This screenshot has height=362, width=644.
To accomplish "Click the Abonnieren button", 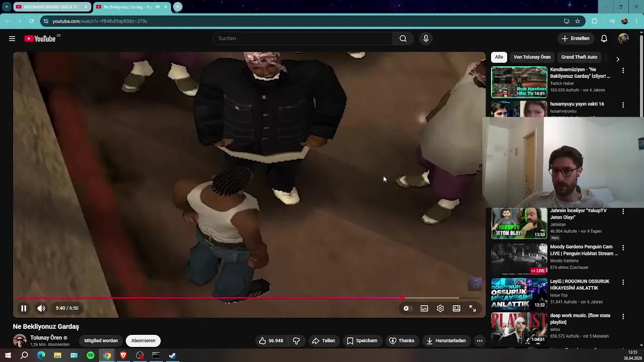I will tap(143, 340).
